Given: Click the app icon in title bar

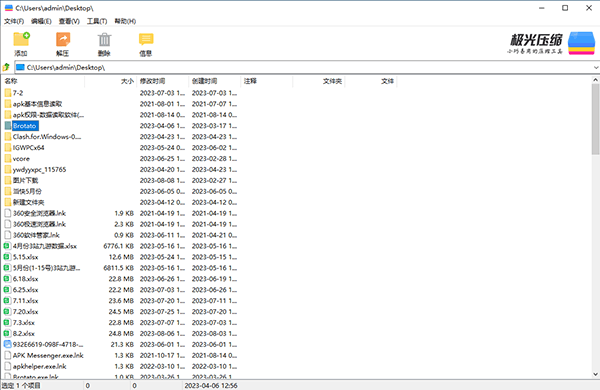Looking at the screenshot, I should pos(8,8).
